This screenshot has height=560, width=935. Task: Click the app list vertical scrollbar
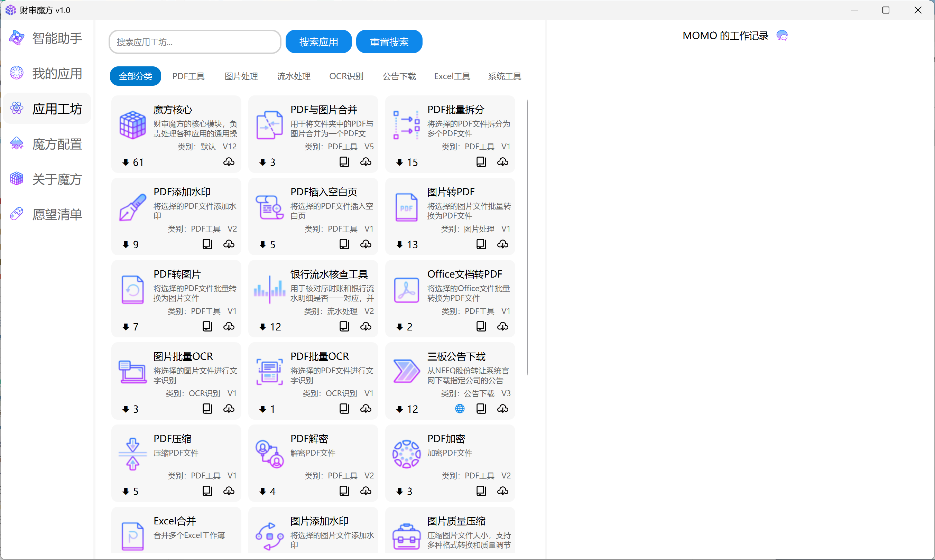click(x=527, y=237)
